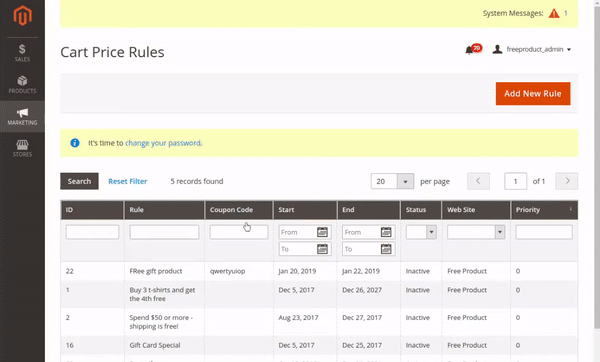Open the notifications bell icon

pyautogui.click(x=469, y=50)
